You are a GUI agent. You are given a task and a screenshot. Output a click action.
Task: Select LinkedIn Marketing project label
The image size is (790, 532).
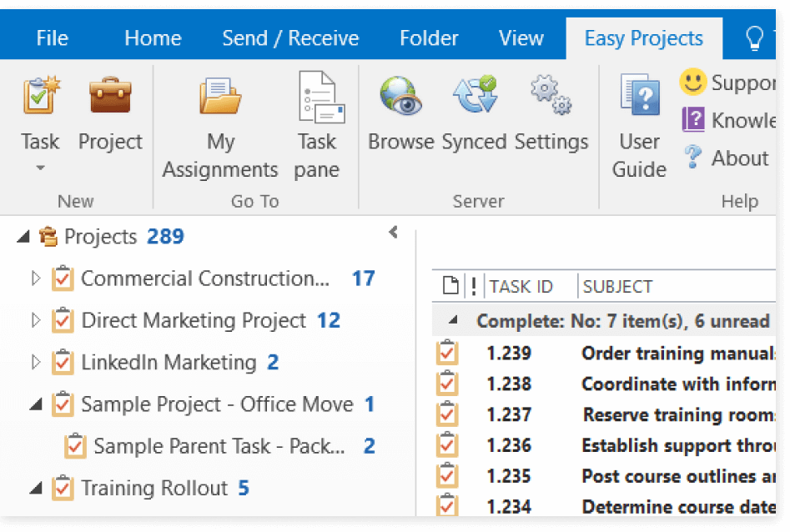[x=169, y=362]
